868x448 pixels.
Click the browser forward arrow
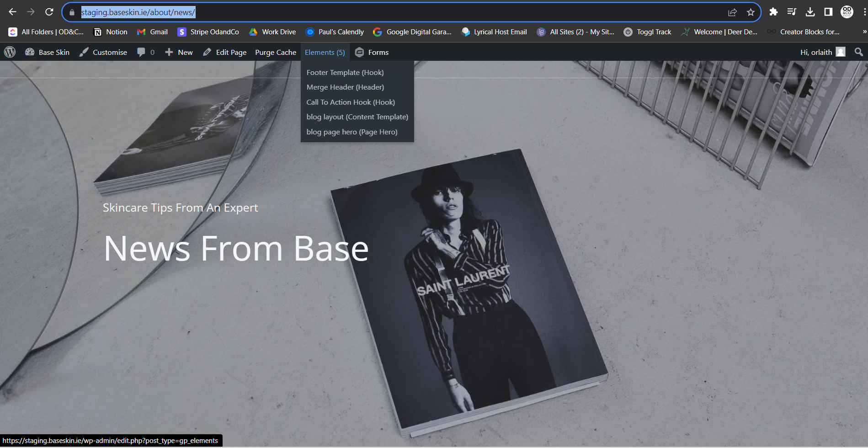[31, 12]
